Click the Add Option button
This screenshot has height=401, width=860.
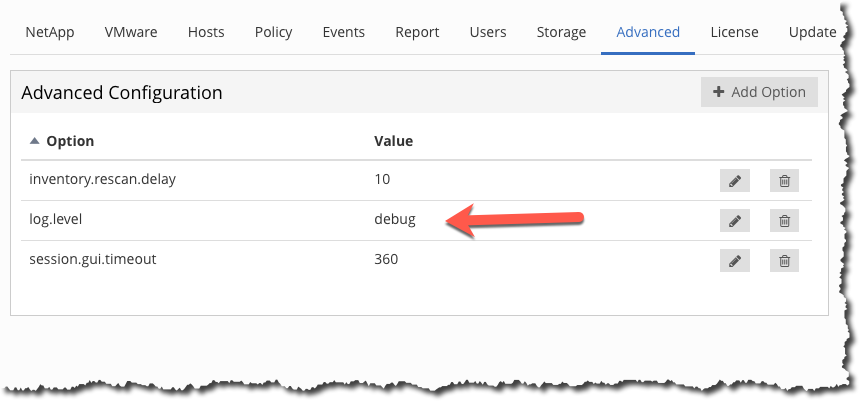759,92
